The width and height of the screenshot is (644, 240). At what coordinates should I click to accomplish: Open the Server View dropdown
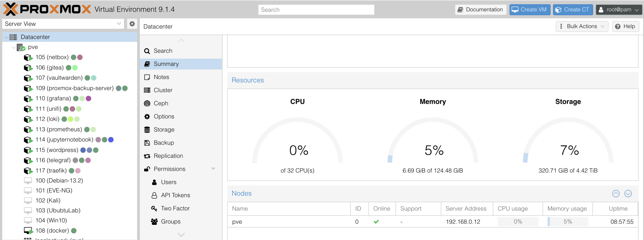pyautogui.click(x=119, y=24)
